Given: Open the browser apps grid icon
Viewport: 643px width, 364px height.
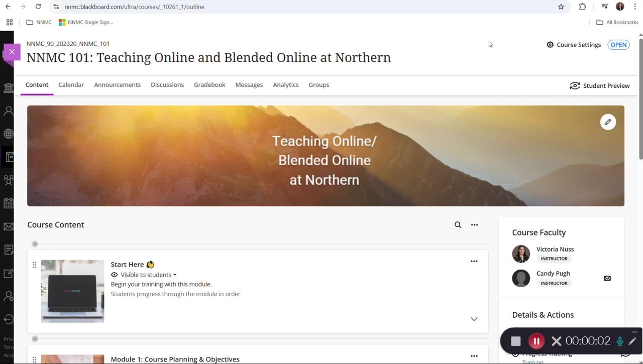Looking at the screenshot, I should pos(10,22).
